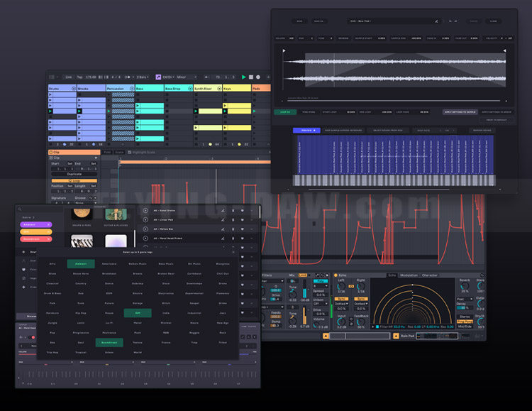Switch to the Modulation tab
The height and width of the screenshot is (411, 532).
[409, 275]
